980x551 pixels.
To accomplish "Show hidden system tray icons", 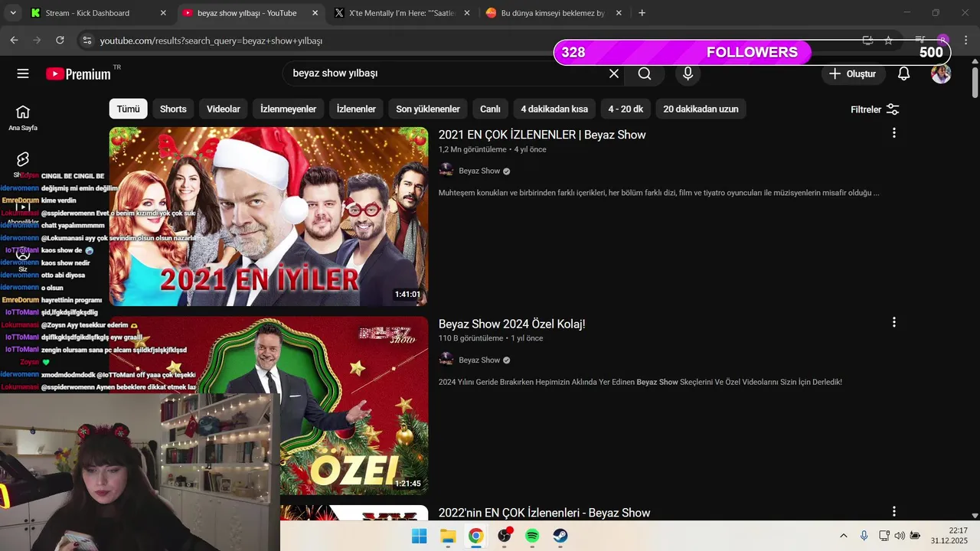I will tap(844, 536).
